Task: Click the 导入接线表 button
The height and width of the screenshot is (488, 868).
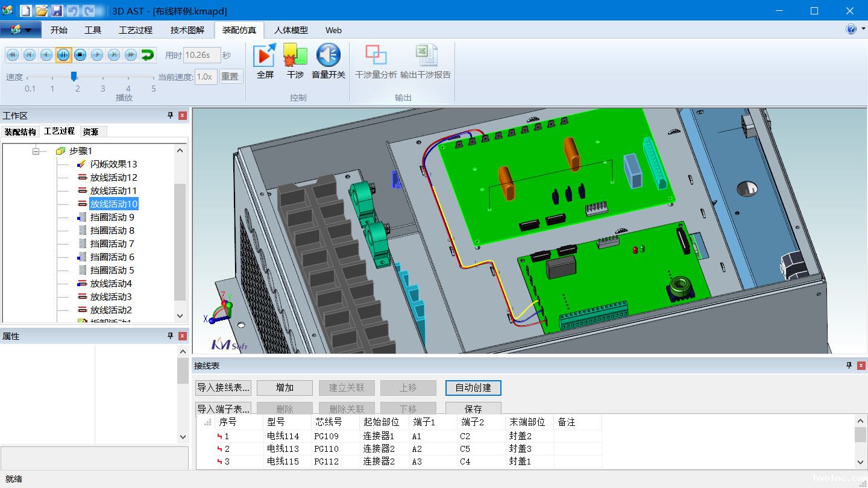Action: coord(223,388)
